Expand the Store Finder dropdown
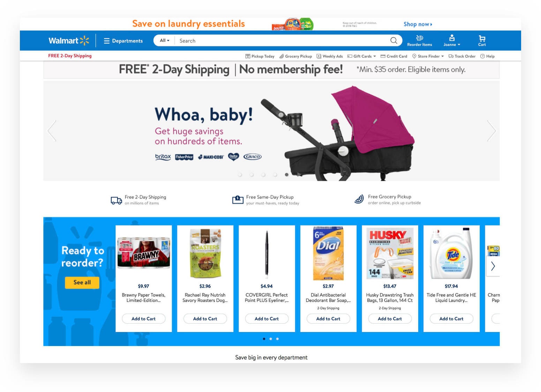The width and height of the screenshot is (541, 392). pyautogui.click(x=428, y=56)
